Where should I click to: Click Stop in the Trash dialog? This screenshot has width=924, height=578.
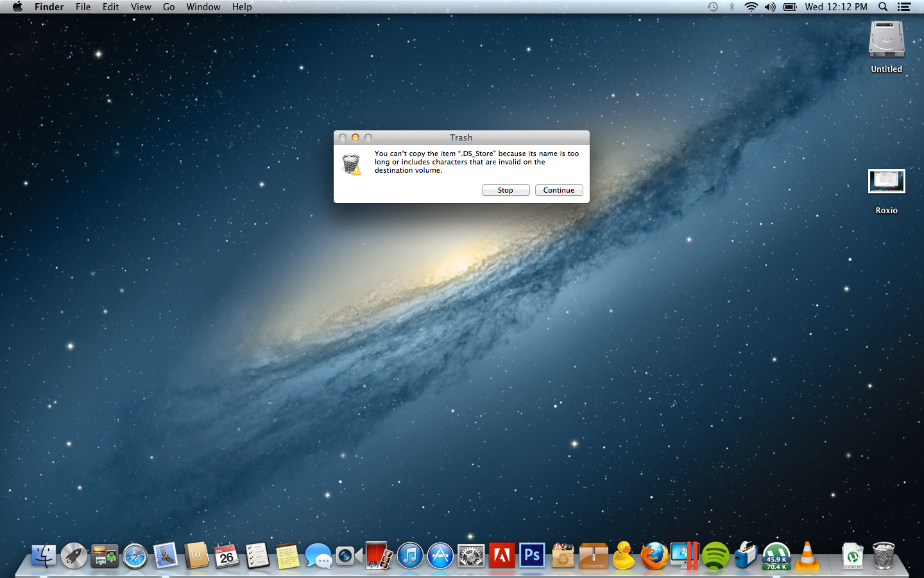click(506, 190)
